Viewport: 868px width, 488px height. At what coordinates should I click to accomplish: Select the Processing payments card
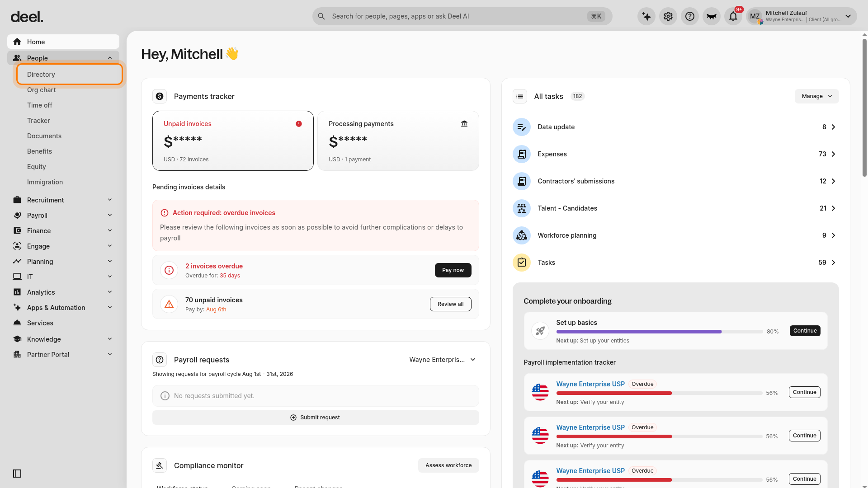click(x=398, y=141)
